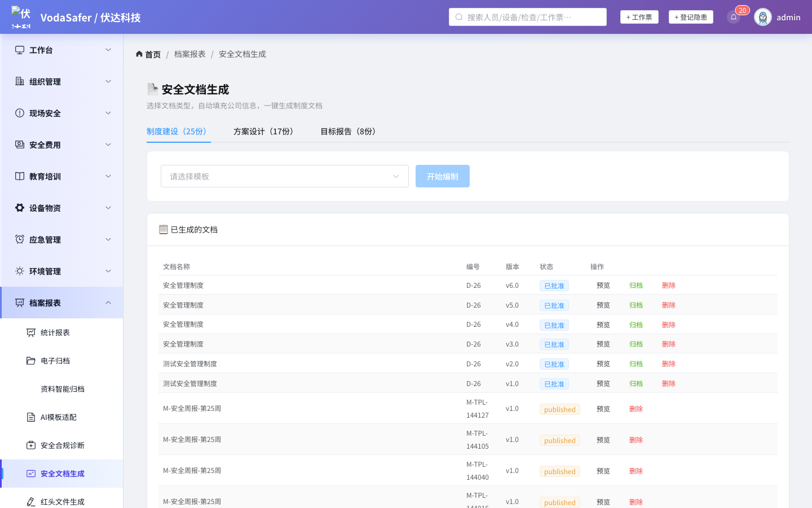Open 资料智能归档 menu item
812x508 pixels.
pos(61,389)
